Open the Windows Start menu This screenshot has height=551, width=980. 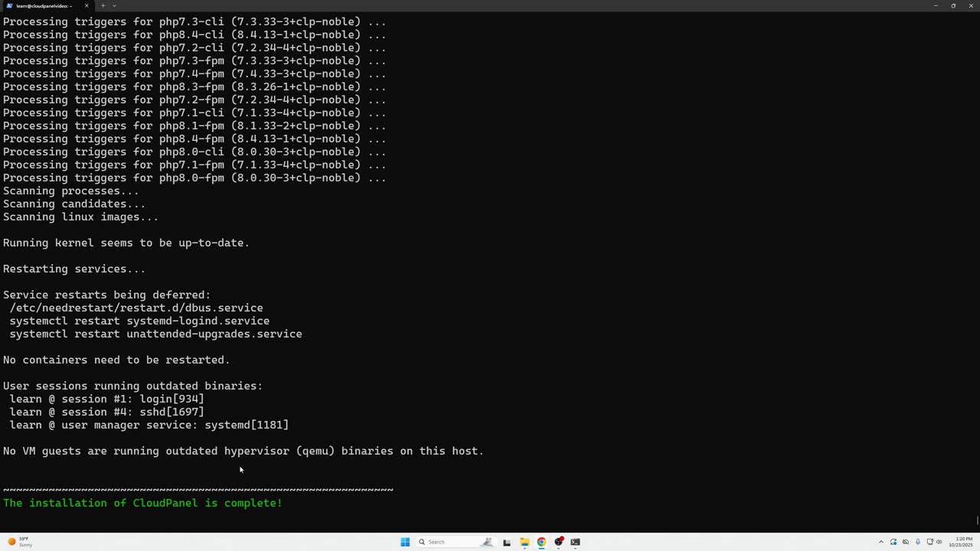405,542
